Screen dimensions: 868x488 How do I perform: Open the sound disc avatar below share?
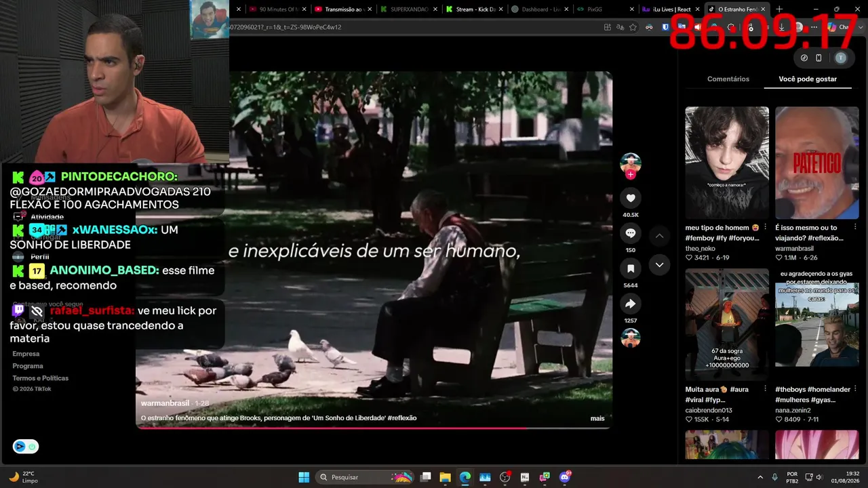tap(631, 338)
